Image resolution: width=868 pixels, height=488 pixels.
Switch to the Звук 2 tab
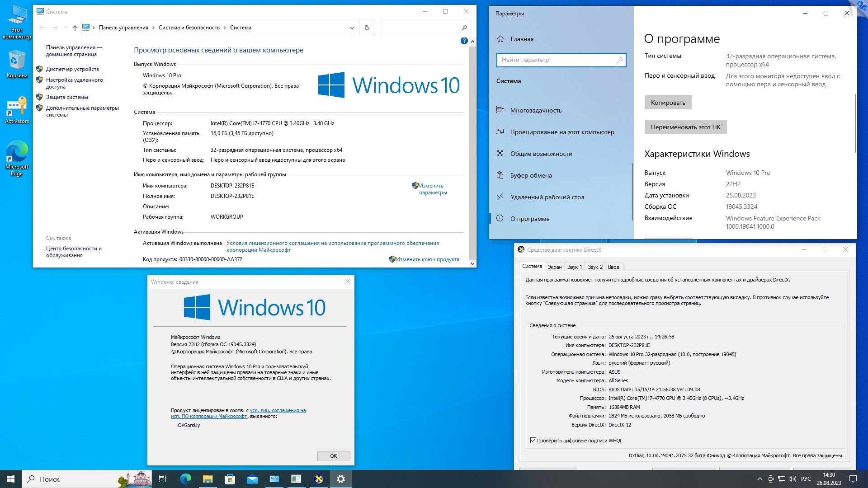coord(595,267)
